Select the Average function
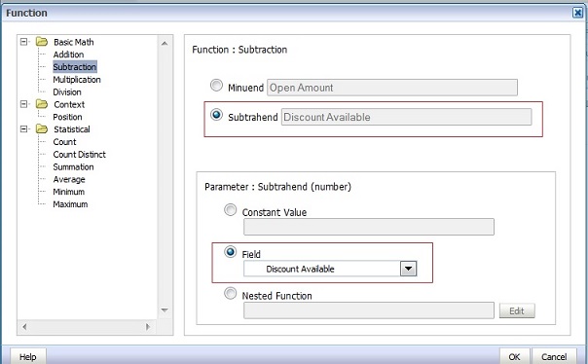 tap(69, 179)
